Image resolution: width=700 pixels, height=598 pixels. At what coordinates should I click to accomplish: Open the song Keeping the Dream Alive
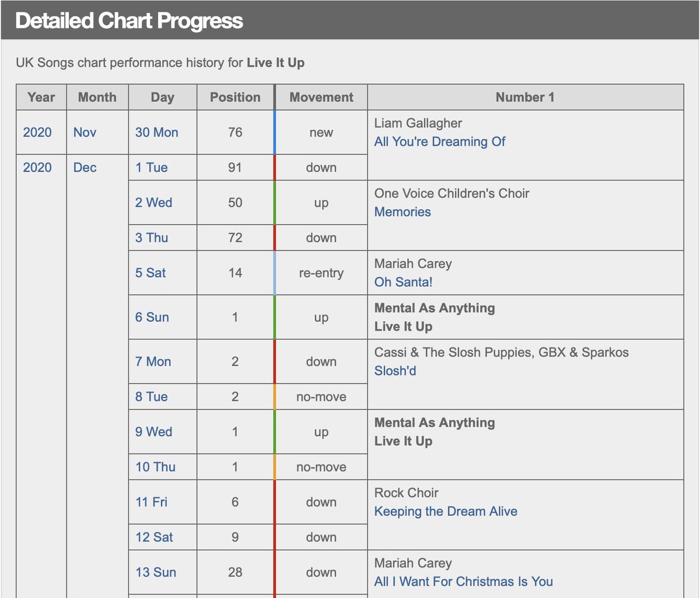click(x=446, y=511)
